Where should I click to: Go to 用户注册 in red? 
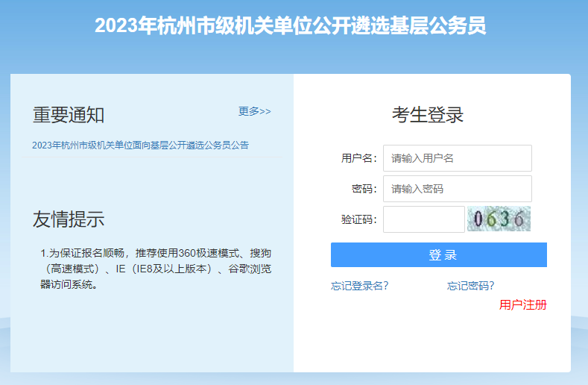(522, 304)
